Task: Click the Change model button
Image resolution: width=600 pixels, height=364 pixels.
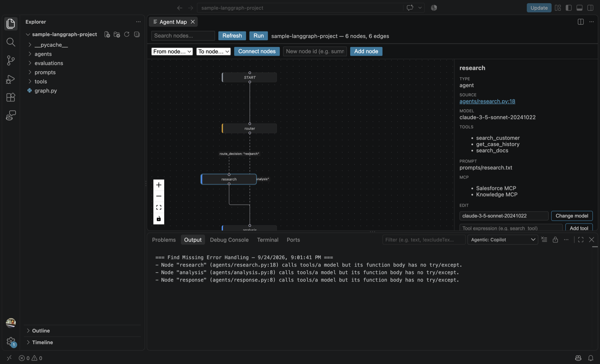Action: (x=572, y=216)
